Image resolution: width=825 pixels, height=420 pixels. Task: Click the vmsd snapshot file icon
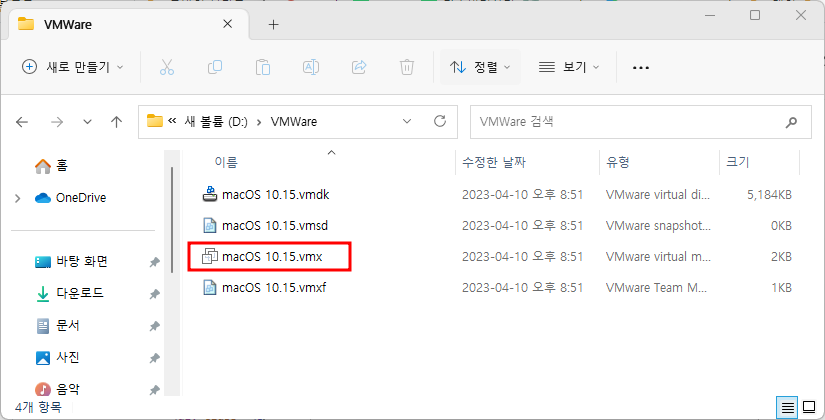(x=209, y=226)
